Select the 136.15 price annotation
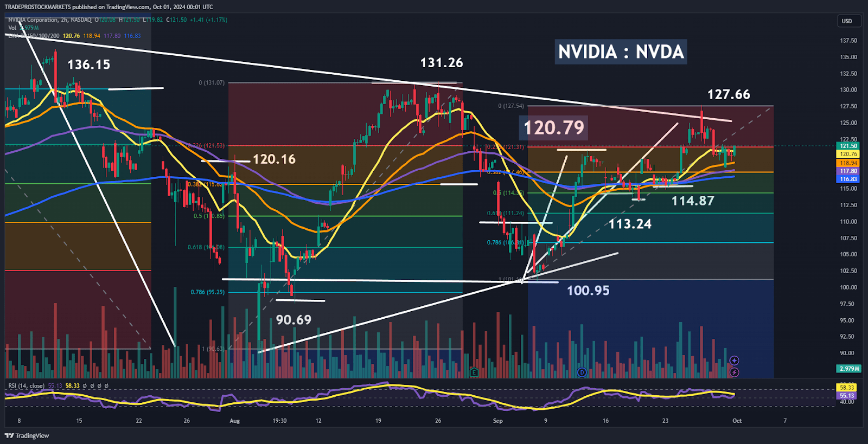The height and width of the screenshot is (444, 868). (x=89, y=65)
